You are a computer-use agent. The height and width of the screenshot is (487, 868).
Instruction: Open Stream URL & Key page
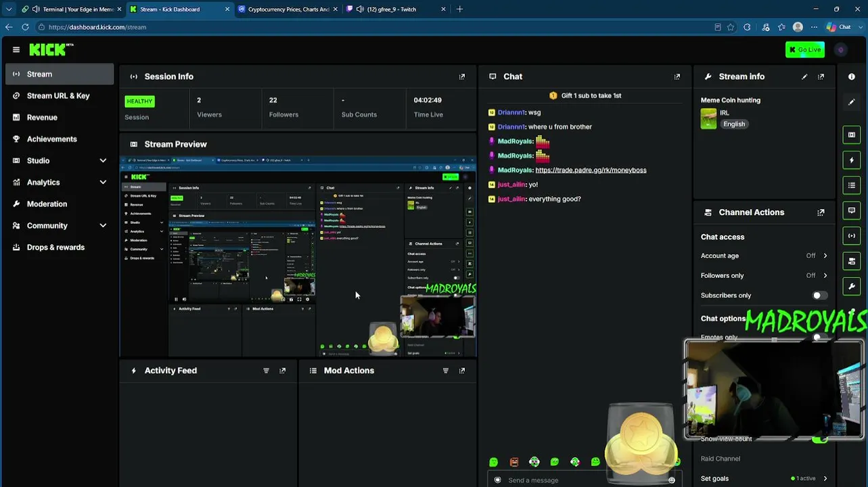click(x=60, y=96)
